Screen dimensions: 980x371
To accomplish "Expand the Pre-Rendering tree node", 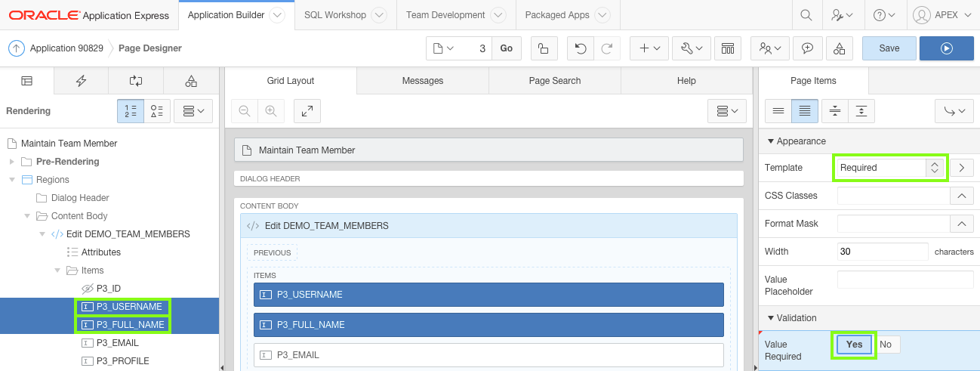I will pos(11,162).
